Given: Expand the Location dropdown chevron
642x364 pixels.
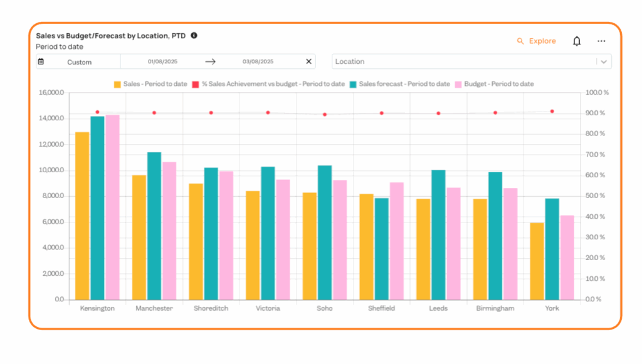Looking at the screenshot, I should (x=603, y=61).
